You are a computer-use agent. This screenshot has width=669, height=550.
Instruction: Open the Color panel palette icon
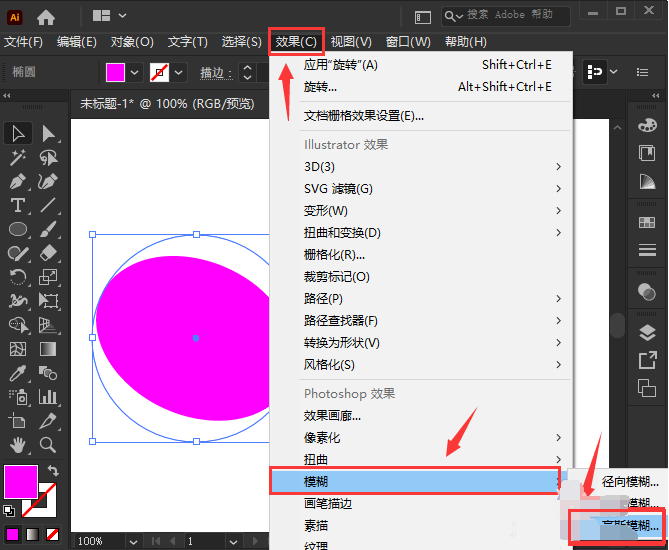[647, 125]
